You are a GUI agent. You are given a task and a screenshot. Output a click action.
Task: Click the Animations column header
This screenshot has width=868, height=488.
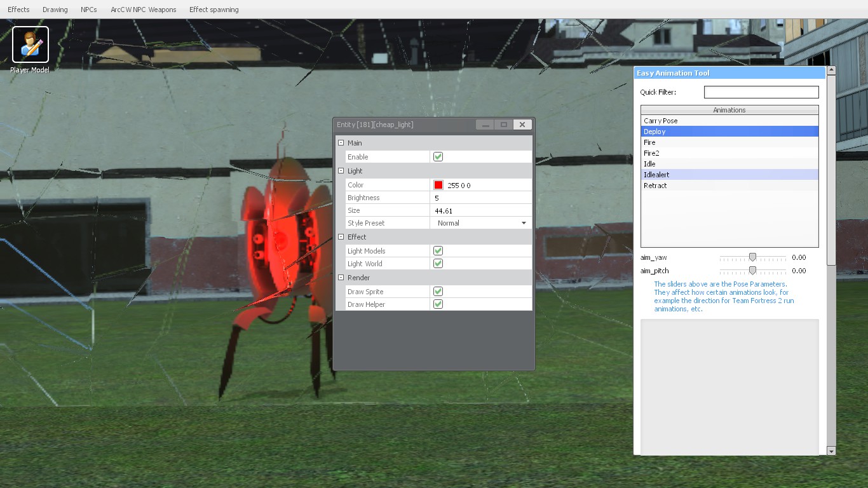(729, 110)
